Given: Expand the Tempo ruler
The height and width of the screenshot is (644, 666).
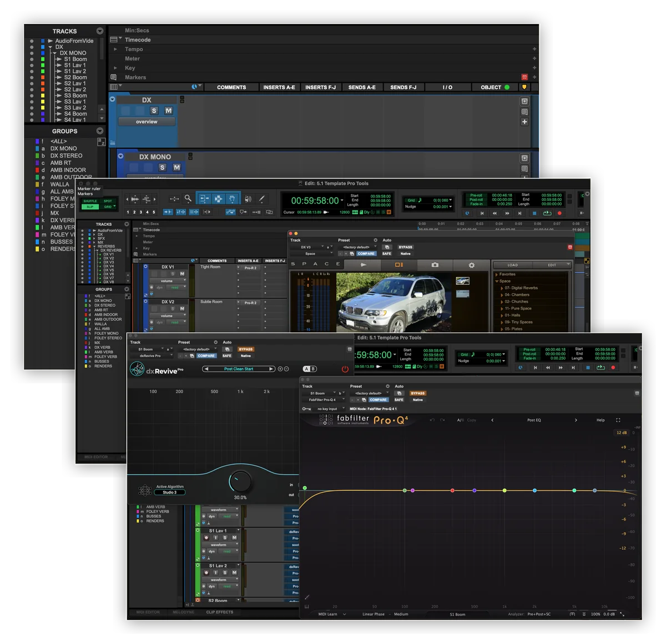Looking at the screenshot, I should 115,49.
